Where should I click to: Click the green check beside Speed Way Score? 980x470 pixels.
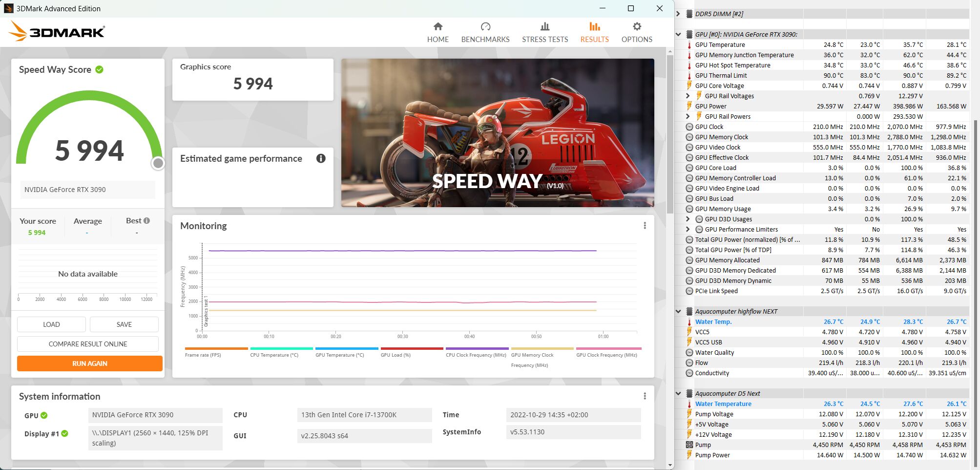[100, 69]
